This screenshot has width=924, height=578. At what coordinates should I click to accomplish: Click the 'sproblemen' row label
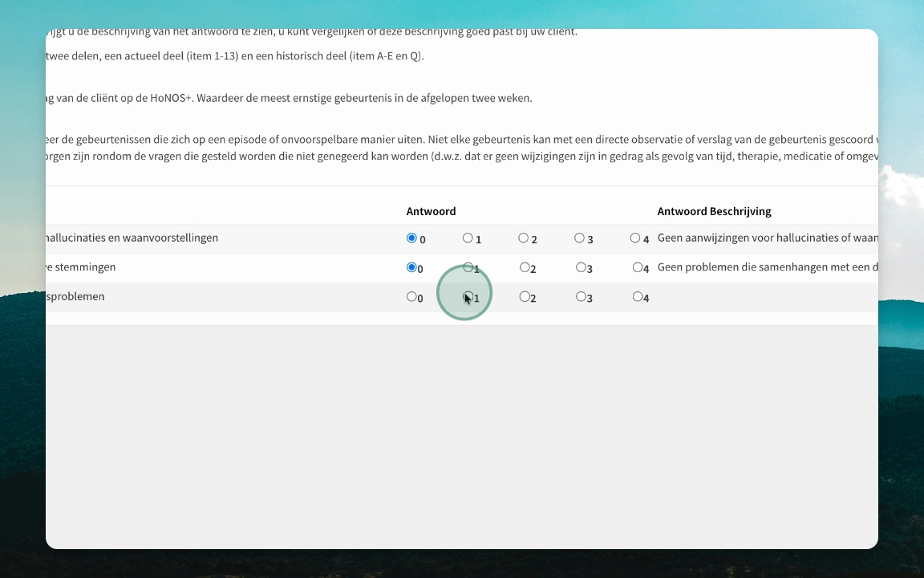coord(75,297)
